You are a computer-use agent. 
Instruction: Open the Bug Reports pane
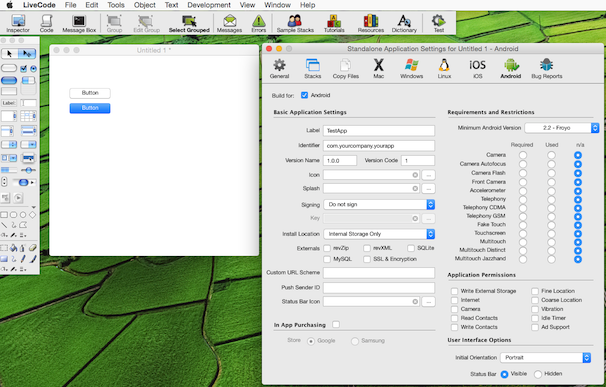(546, 68)
